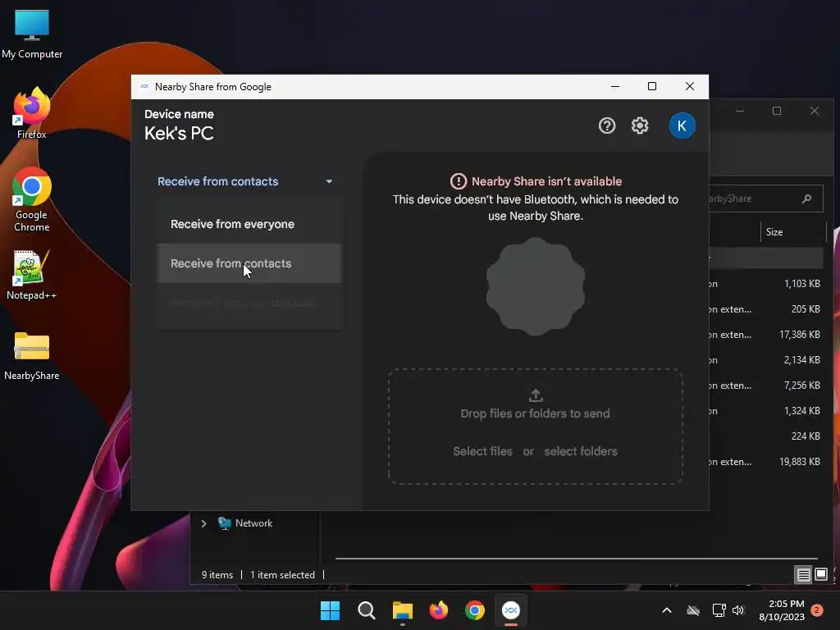Open the notification badge in taskbar

coord(817,610)
